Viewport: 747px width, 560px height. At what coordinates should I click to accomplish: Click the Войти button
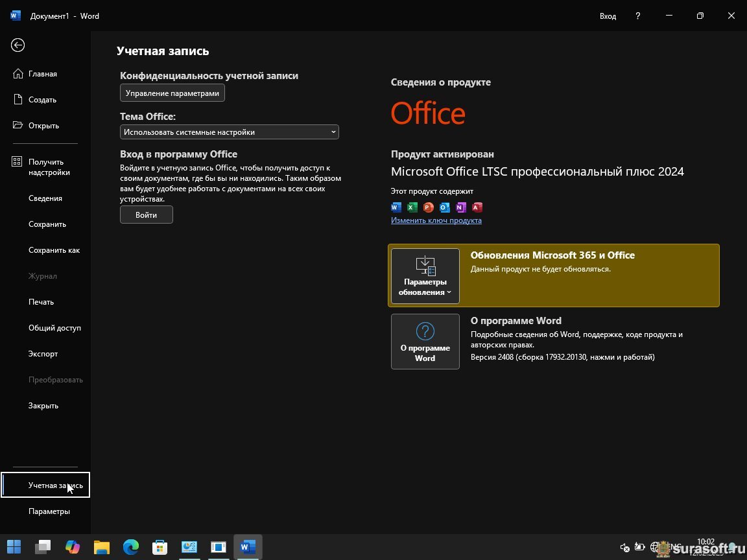pos(147,215)
